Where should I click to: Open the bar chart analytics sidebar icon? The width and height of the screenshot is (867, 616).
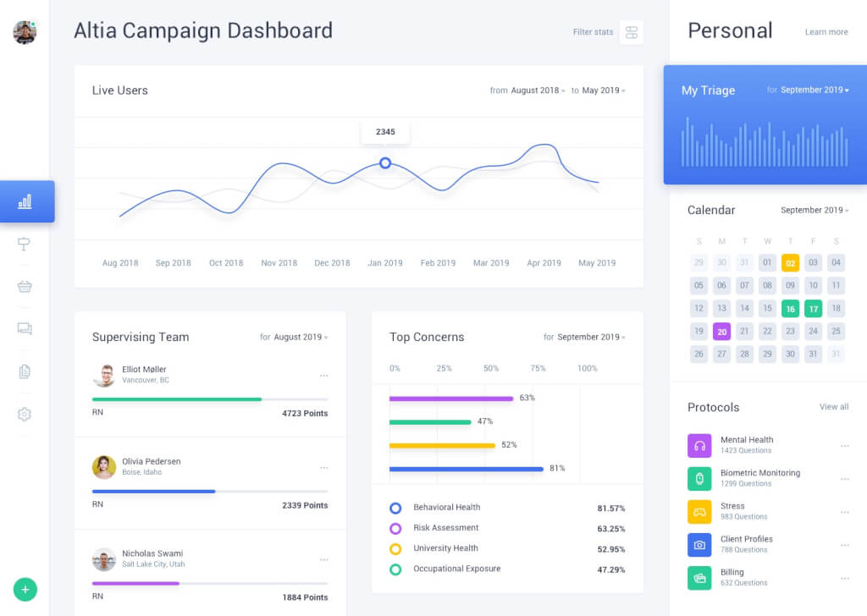(25, 201)
